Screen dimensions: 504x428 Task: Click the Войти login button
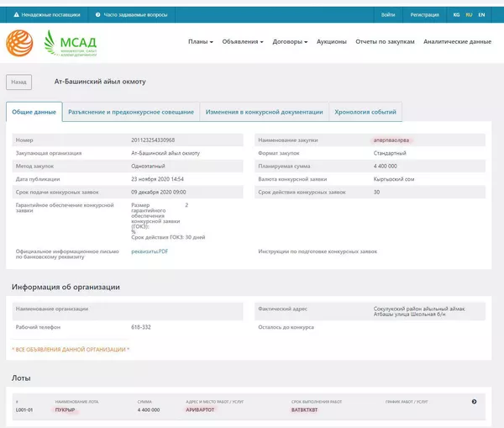click(x=388, y=15)
